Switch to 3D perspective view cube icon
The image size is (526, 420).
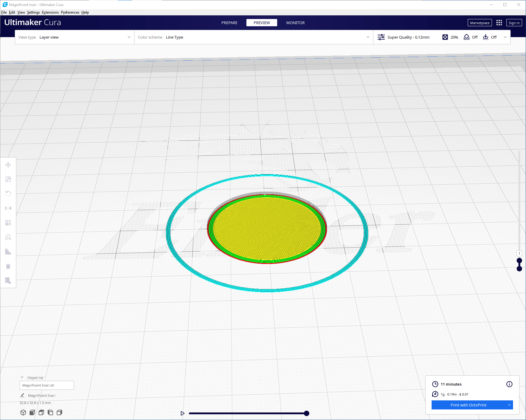[23, 412]
